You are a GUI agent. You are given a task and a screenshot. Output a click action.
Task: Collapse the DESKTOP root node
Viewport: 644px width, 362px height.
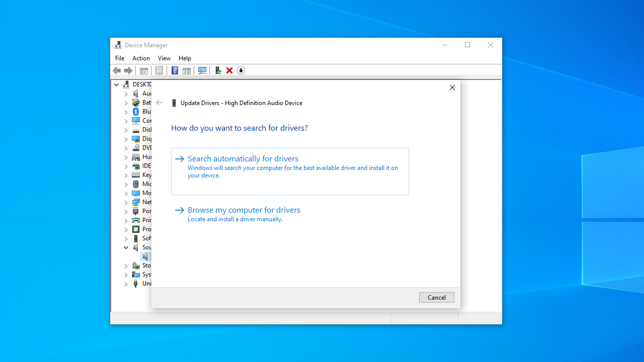click(117, 84)
